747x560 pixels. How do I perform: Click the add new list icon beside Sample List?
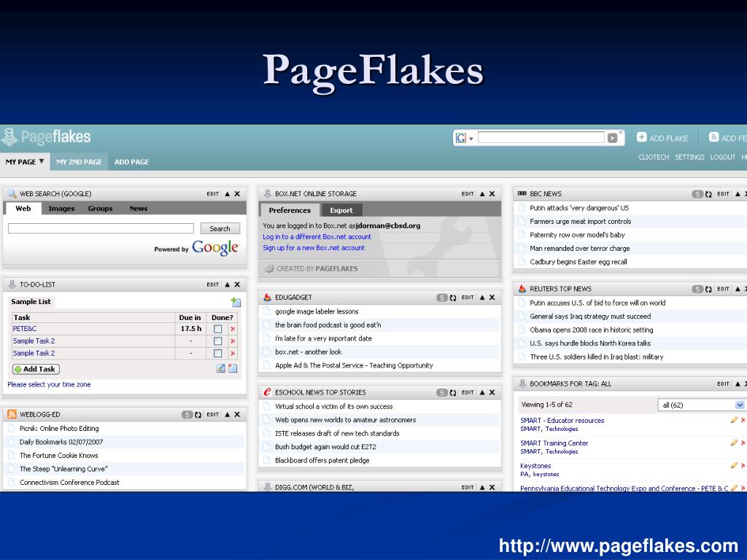236,302
